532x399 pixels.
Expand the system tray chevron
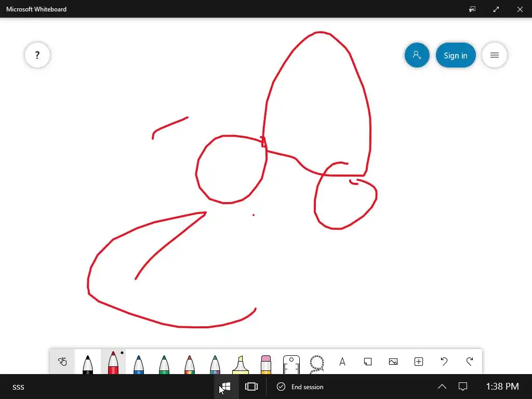coord(442,387)
